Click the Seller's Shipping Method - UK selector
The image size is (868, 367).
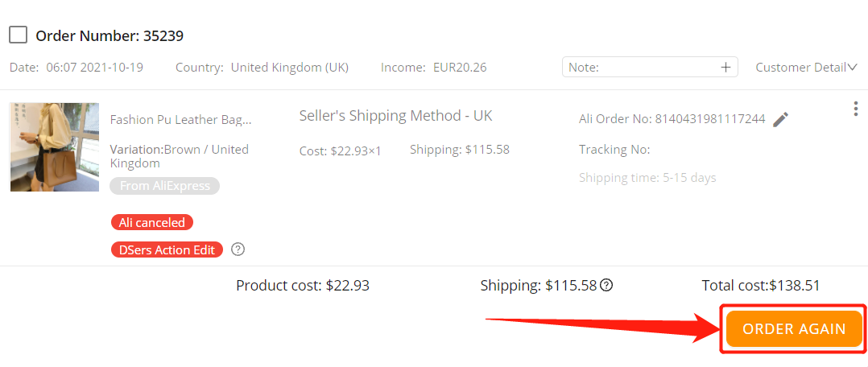[x=396, y=116]
